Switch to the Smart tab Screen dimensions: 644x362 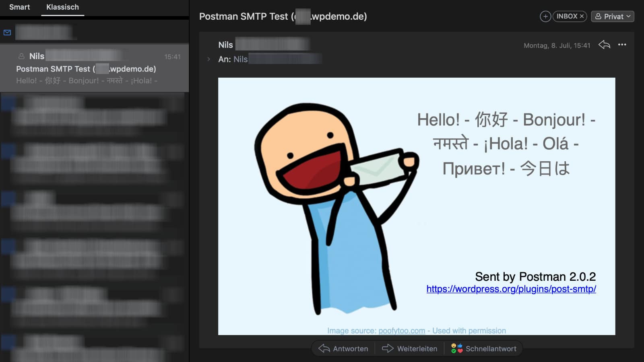pyautogui.click(x=19, y=7)
